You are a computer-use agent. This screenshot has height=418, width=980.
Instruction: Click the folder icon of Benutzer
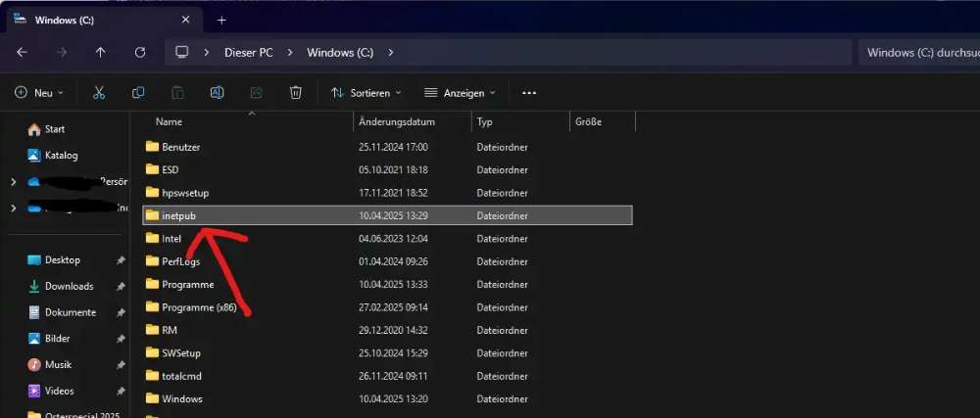tap(152, 147)
